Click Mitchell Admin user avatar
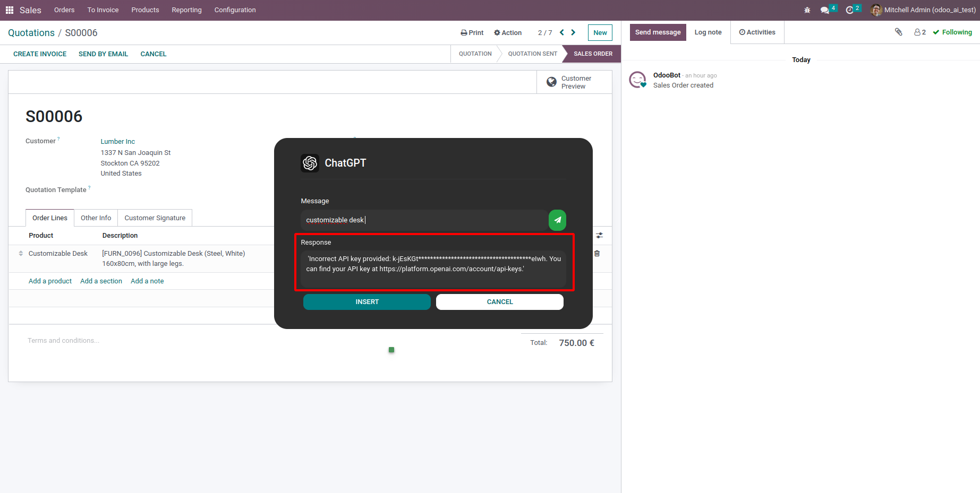The width and height of the screenshot is (980, 493). (876, 10)
